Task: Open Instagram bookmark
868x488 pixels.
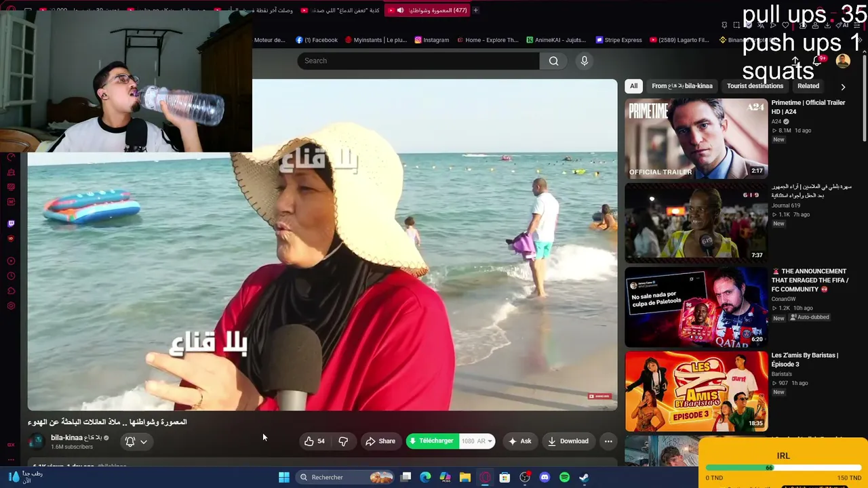Action: 432,40
